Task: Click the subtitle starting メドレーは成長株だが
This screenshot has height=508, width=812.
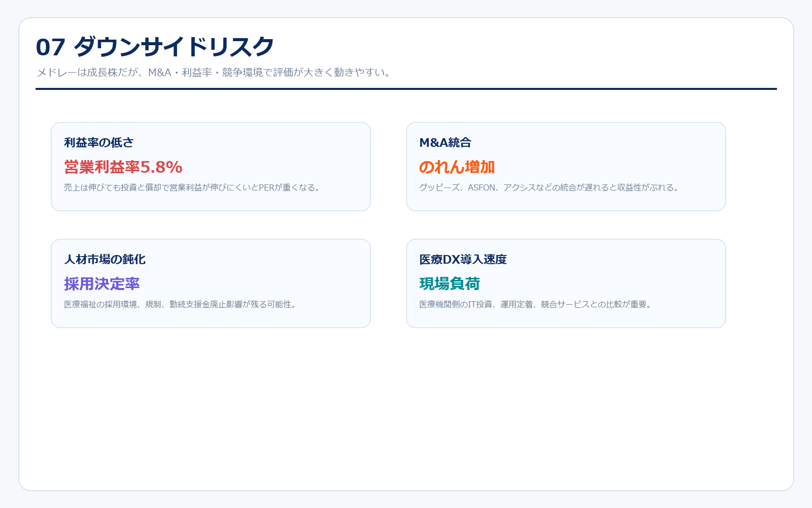Action: click(x=215, y=73)
